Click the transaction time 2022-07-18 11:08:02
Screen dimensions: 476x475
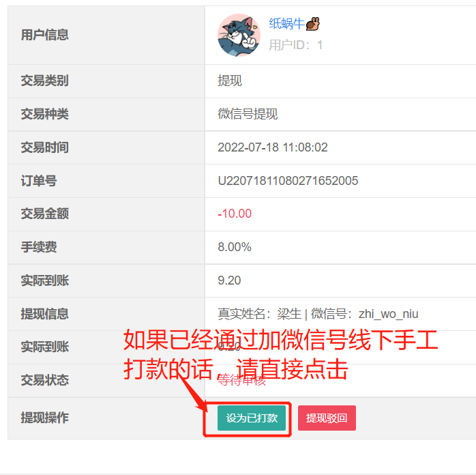pos(273,147)
